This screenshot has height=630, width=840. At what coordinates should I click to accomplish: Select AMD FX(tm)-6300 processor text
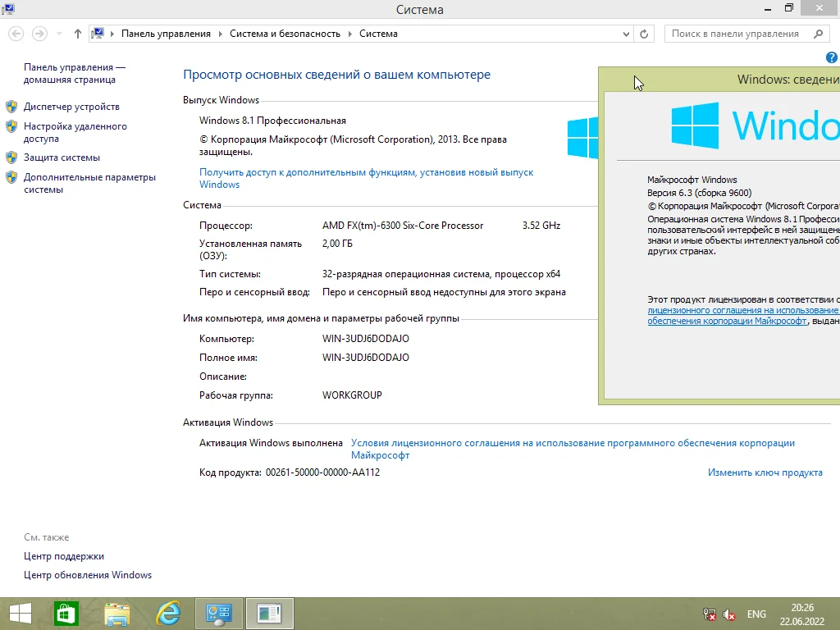click(403, 226)
